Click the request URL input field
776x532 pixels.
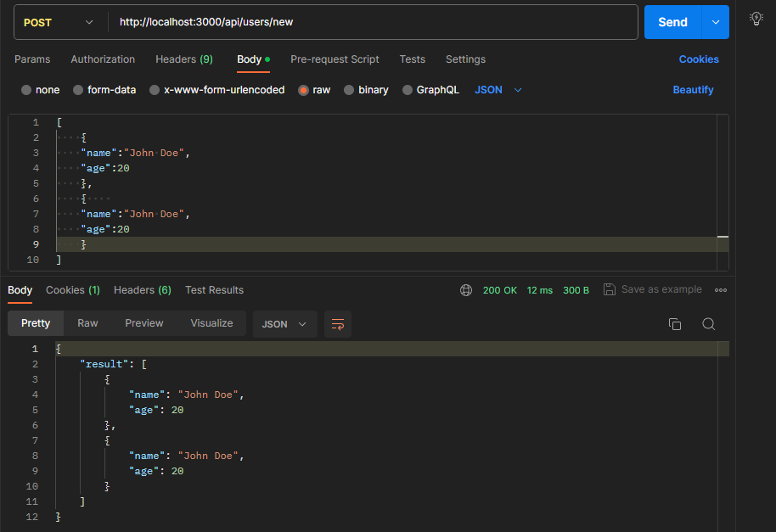coord(374,22)
